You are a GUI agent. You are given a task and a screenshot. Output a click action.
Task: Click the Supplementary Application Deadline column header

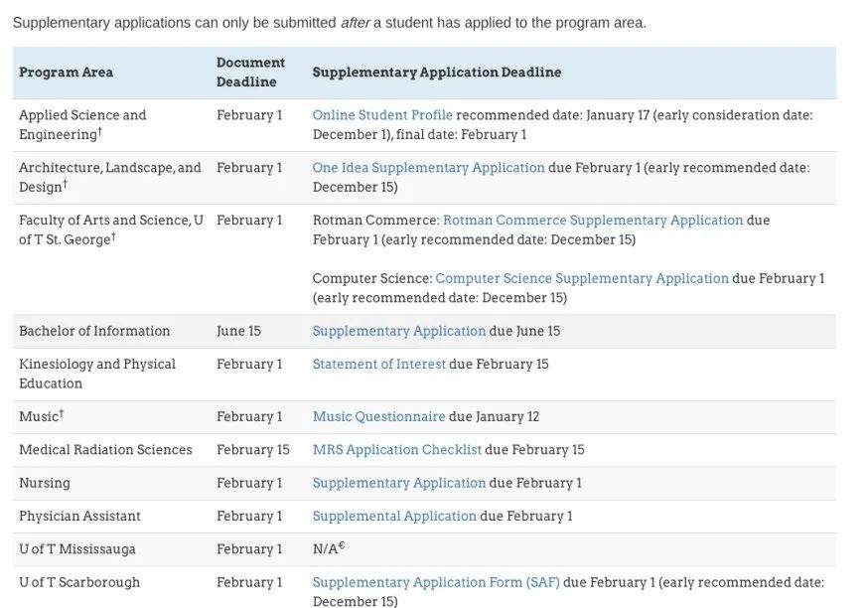pos(437,73)
